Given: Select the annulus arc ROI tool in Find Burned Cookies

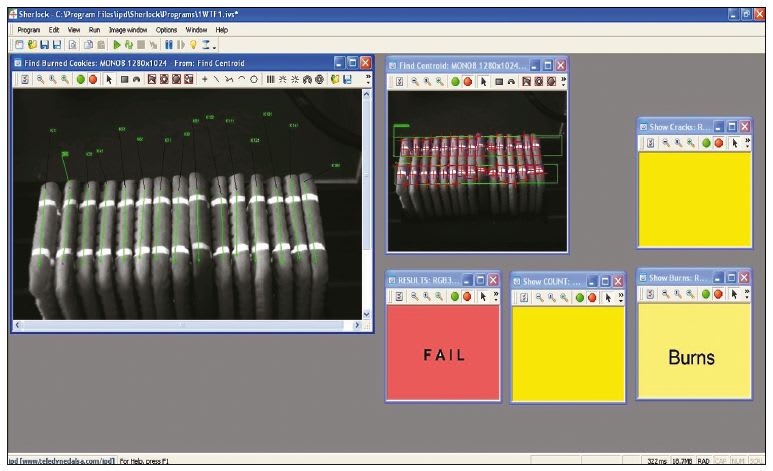Looking at the screenshot, I should pos(137,79).
